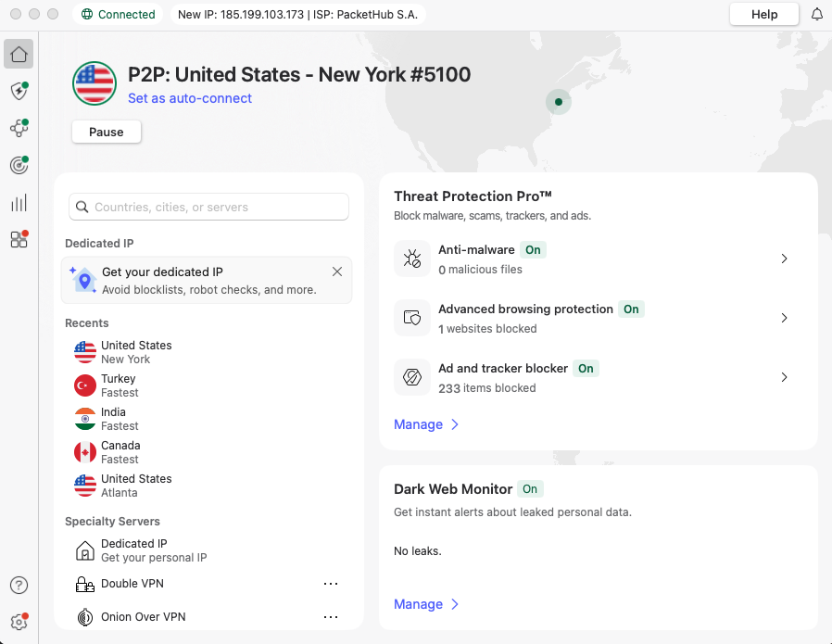Open Onion Over VPN more options menu
The height and width of the screenshot is (644, 832).
331,617
